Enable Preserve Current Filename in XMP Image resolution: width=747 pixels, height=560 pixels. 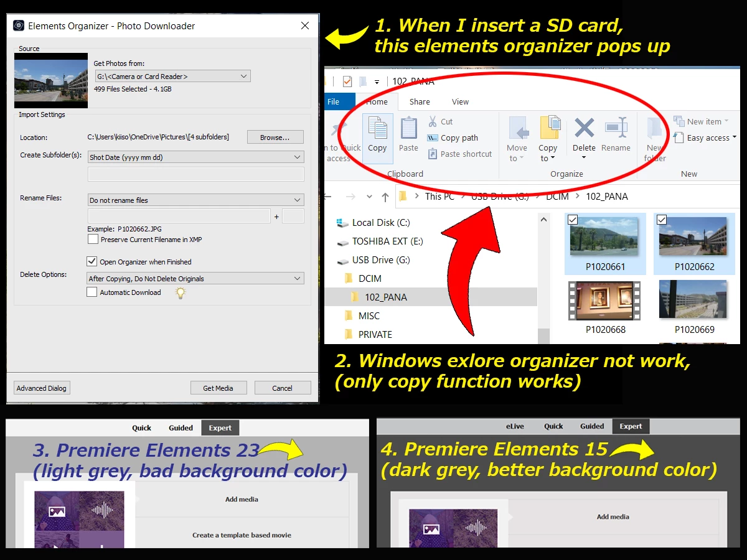click(x=93, y=240)
